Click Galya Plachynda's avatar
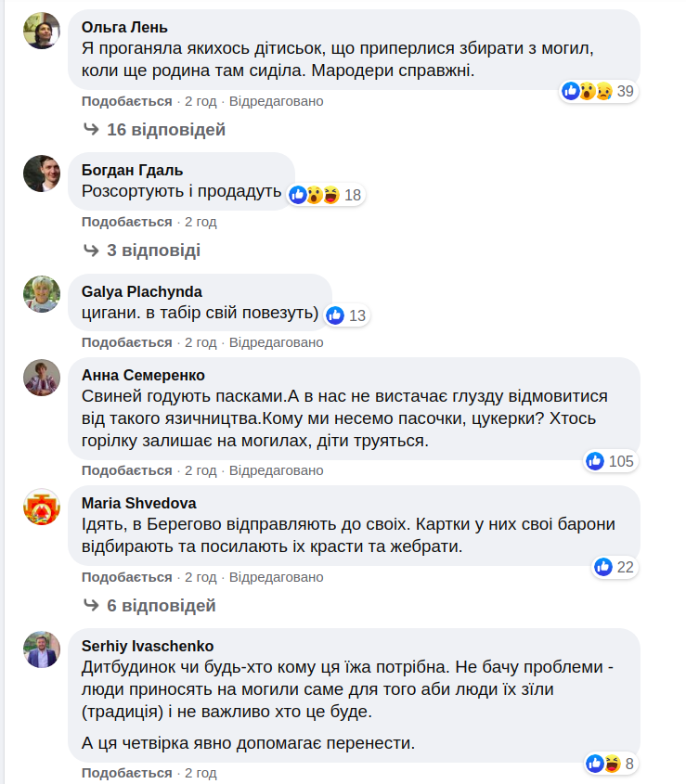The width and height of the screenshot is (686, 784). (42, 294)
